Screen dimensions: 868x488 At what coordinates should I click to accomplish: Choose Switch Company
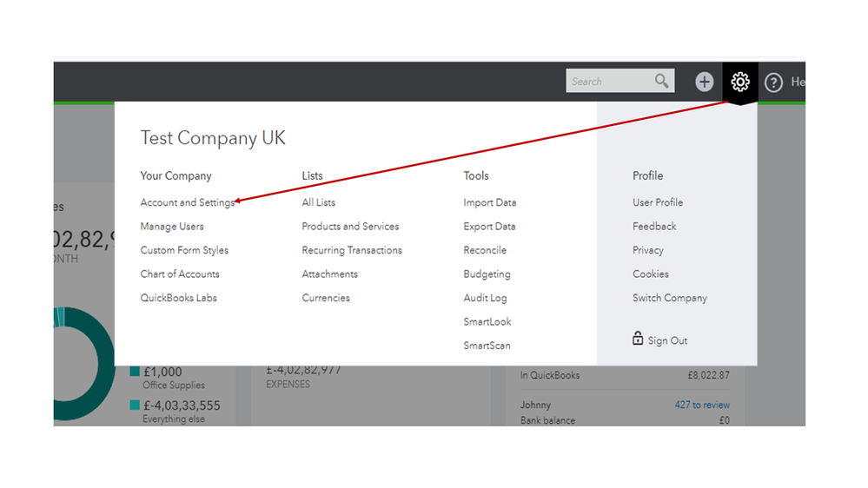[670, 298]
